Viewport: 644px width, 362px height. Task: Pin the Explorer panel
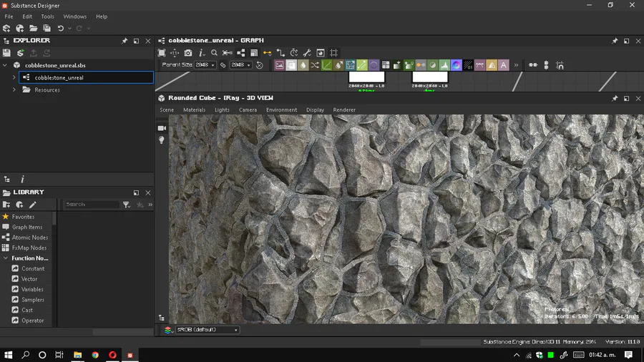click(125, 41)
